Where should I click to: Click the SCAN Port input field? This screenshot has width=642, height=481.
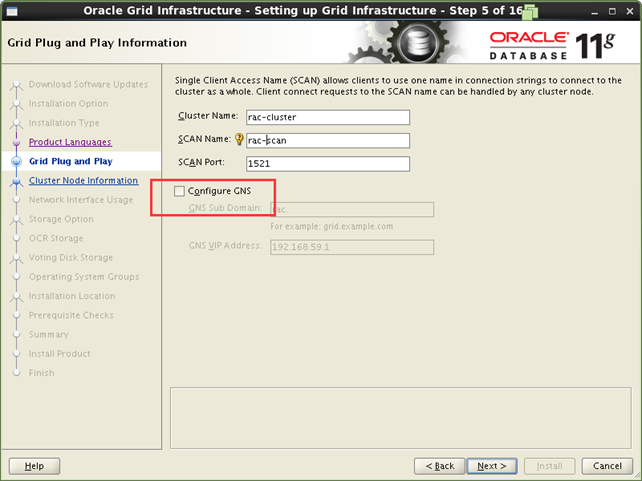[328, 164]
